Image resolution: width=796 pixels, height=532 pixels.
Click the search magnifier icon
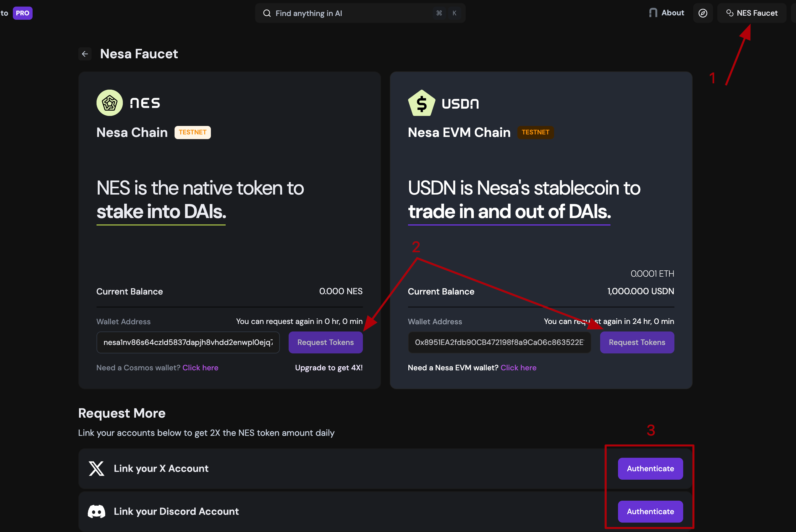267,13
